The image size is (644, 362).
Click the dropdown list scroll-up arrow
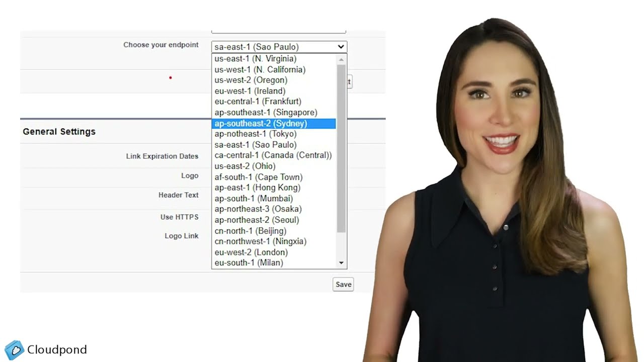coord(341,59)
